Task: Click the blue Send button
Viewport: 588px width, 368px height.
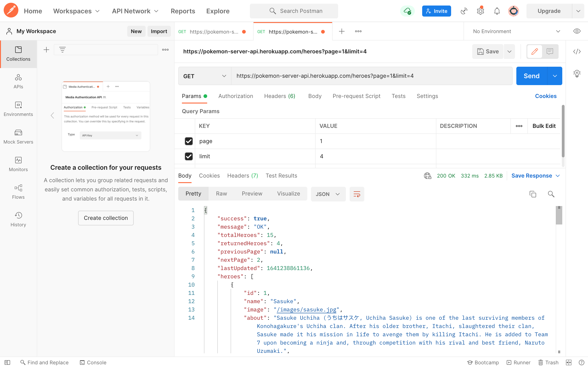Action: [532, 76]
